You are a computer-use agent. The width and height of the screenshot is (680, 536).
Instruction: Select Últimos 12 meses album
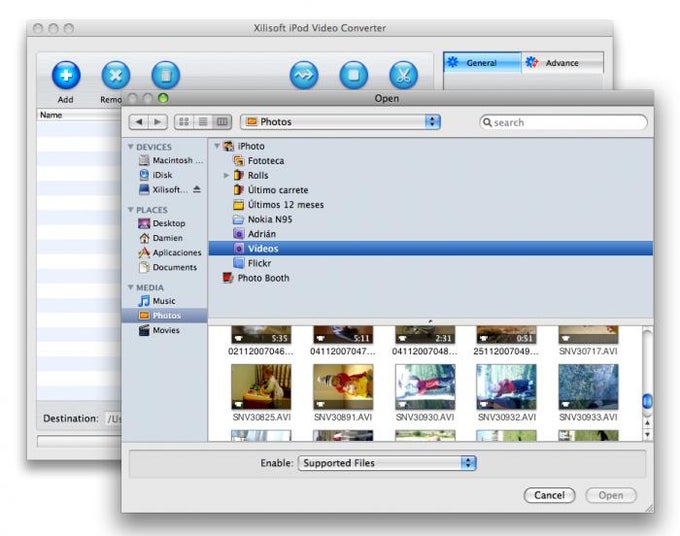(278, 205)
